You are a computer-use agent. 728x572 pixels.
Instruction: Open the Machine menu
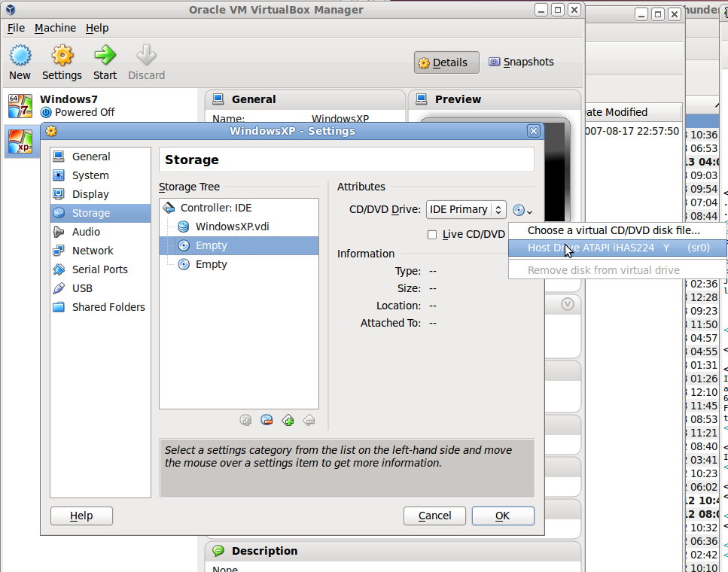point(55,28)
